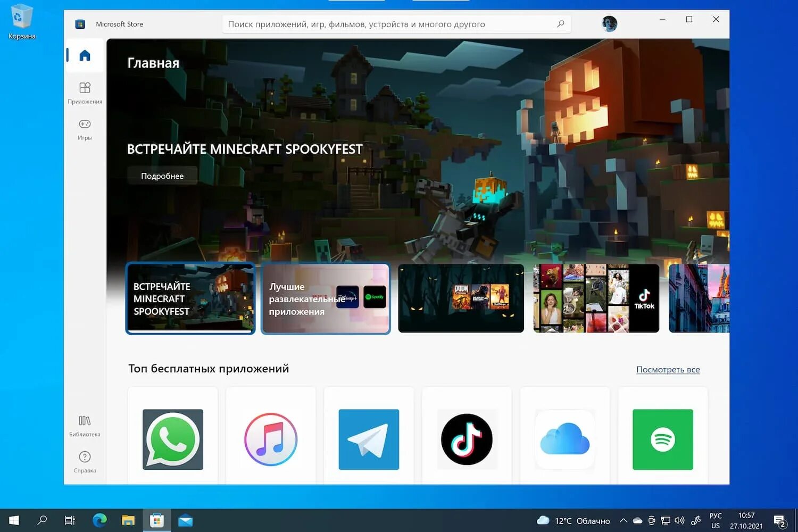Click the OneDrive cloud tray icon

point(637,520)
